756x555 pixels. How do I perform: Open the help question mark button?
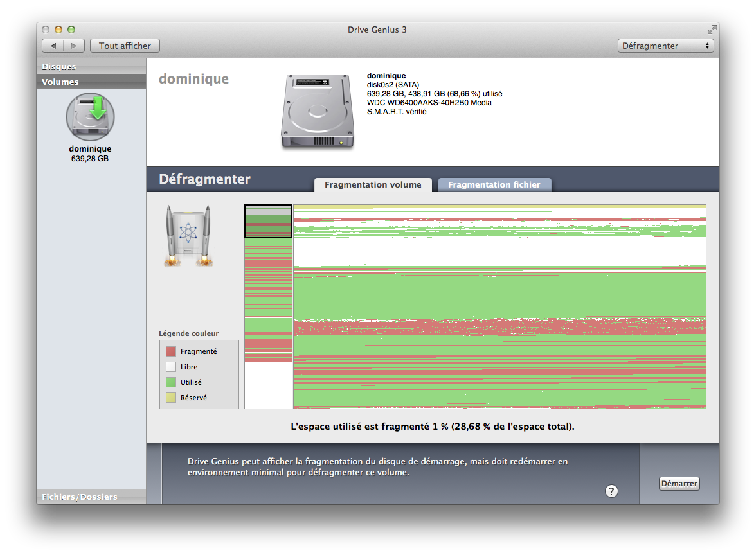tap(611, 491)
